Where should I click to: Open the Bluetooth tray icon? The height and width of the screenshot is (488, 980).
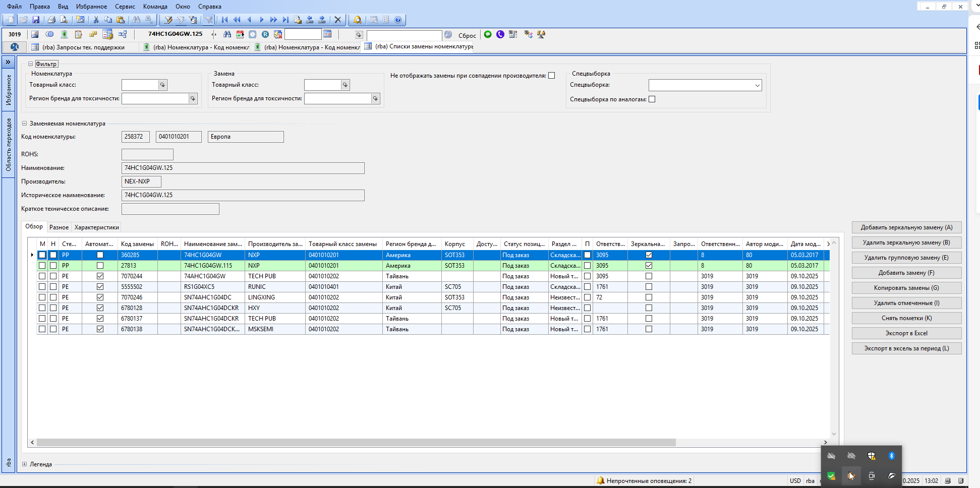pyautogui.click(x=891, y=456)
